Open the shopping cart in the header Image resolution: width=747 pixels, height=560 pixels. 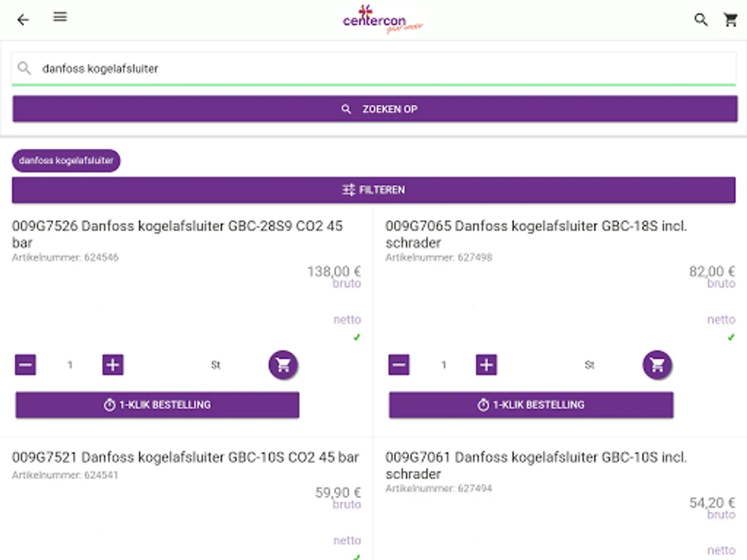tap(731, 20)
